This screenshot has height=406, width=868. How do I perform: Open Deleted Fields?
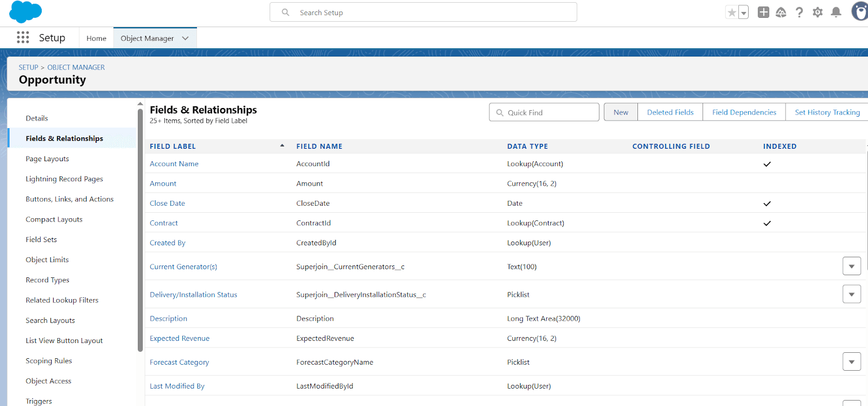[670, 112]
